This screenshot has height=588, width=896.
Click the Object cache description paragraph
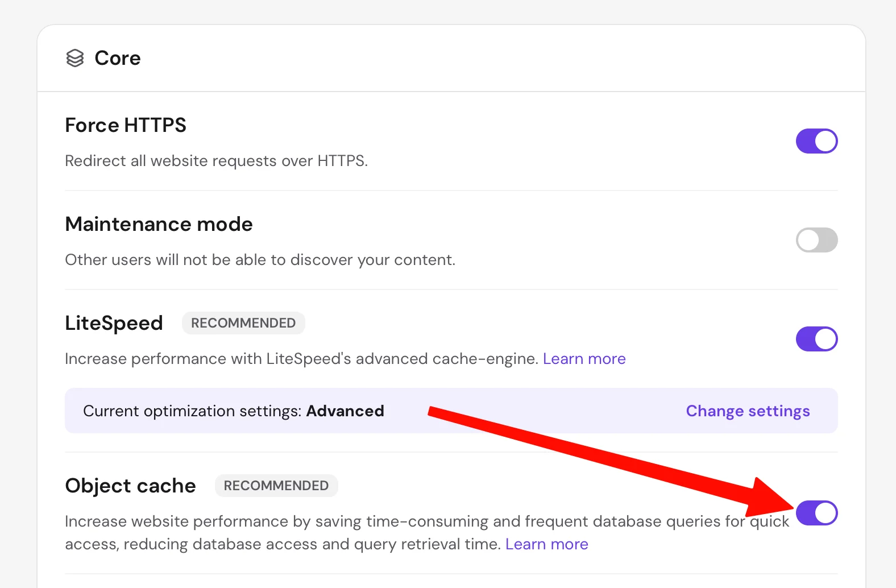(x=427, y=533)
